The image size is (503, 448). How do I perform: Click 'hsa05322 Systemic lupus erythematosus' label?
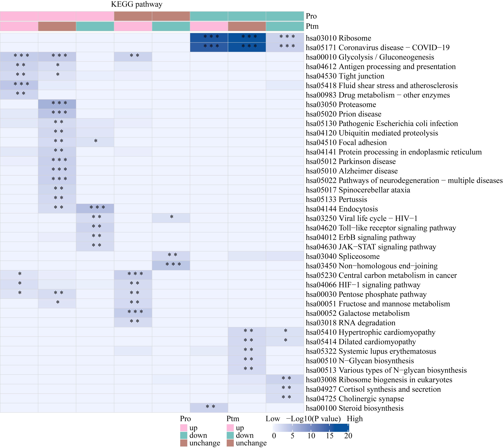[371, 351]
